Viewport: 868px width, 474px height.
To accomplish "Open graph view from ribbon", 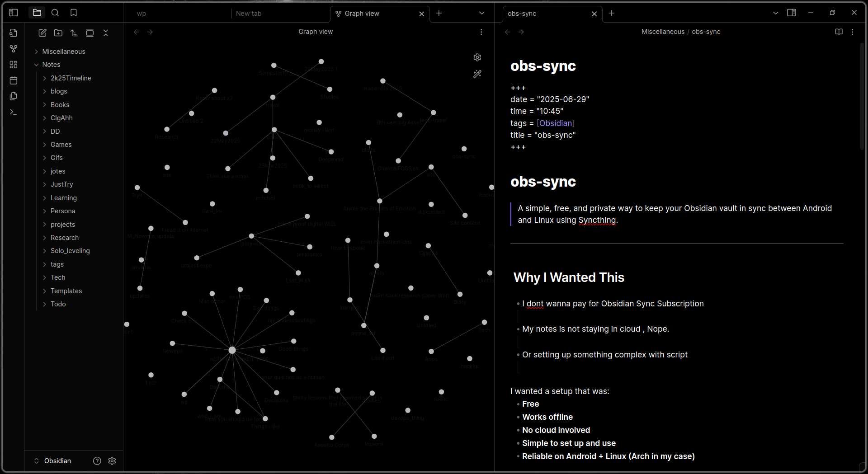I will (14, 49).
